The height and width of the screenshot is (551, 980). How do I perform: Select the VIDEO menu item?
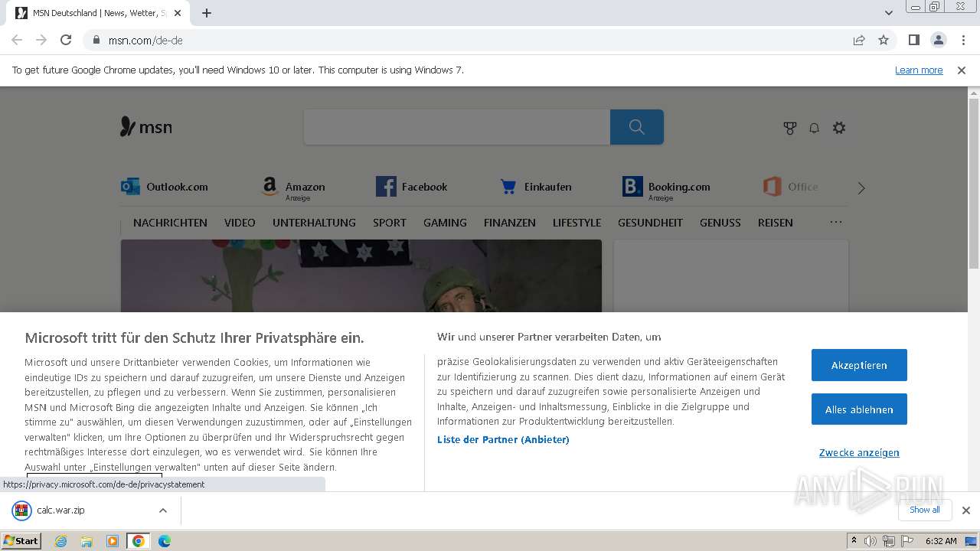point(240,223)
